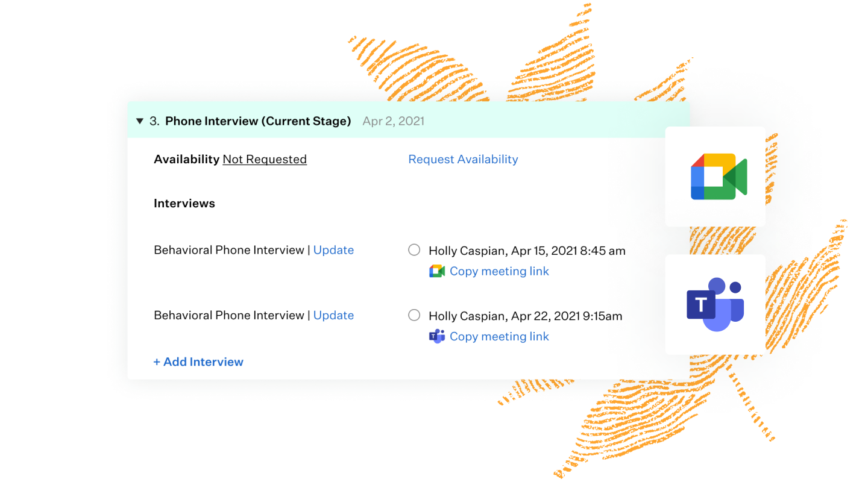Select the Apr 22 interview radio button
This screenshot has width=868, height=482.
(x=414, y=315)
